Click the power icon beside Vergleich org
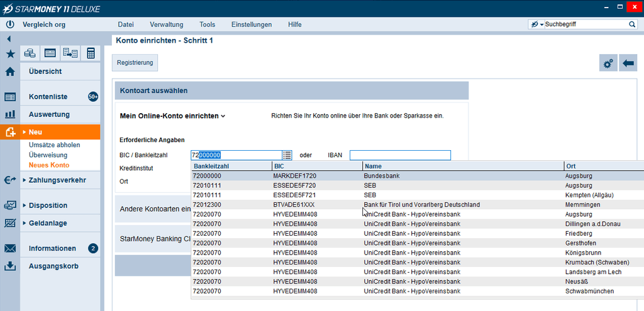This screenshot has height=311, width=644. pyautogui.click(x=10, y=25)
